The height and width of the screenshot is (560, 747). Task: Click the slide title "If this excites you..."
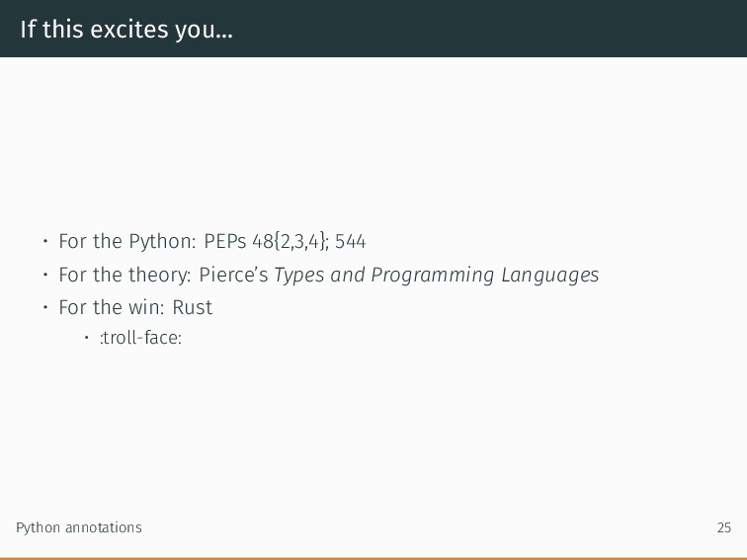(126, 30)
